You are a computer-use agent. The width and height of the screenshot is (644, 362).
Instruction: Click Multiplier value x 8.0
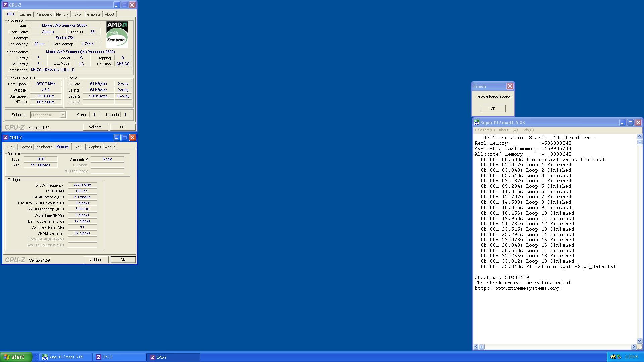pyautogui.click(x=46, y=90)
